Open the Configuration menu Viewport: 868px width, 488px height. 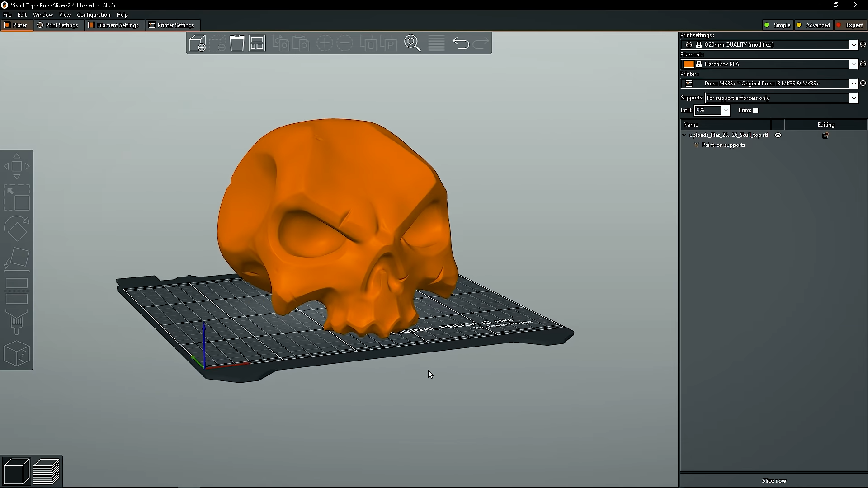tap(93, 14)
